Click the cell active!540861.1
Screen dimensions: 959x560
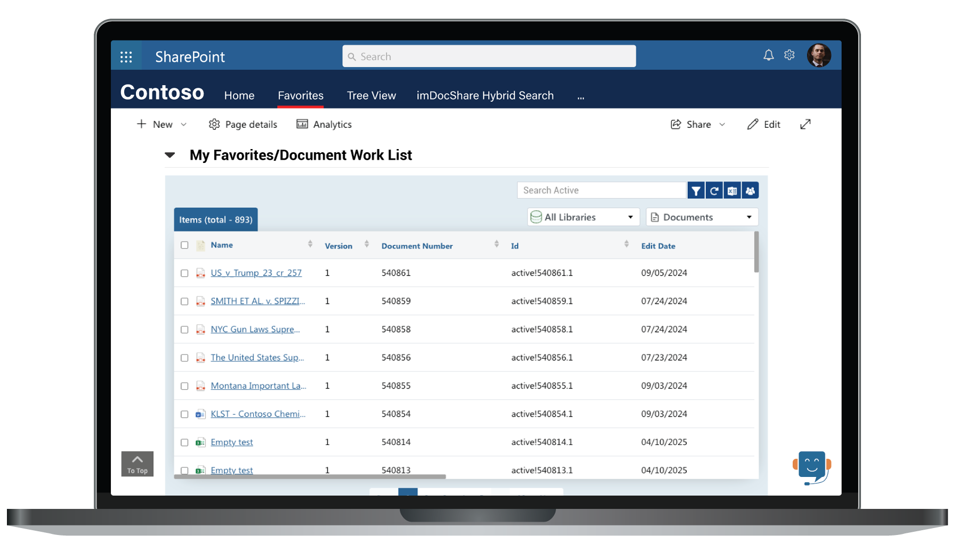tap(542, 273)
